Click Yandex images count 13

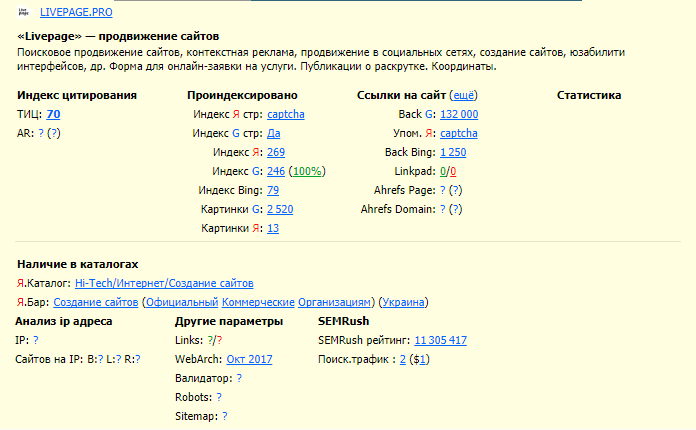point(273,229)
